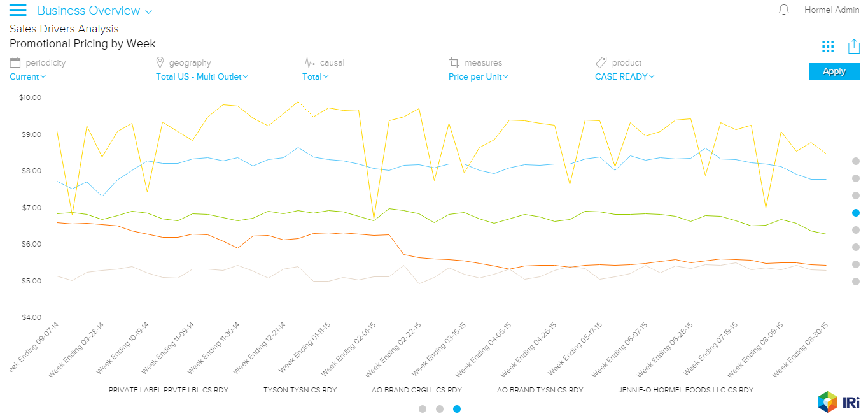This screenshot has height=416, width=868.
Task: Open the Total US - Multi Outlet dropdown
Action: (x=202, y=77)
